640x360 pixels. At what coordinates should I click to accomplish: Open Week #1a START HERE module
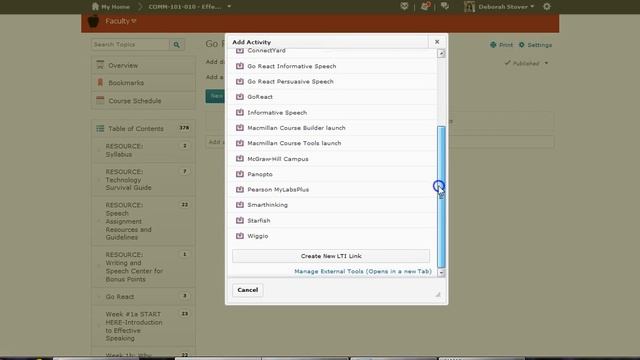pos(143,326)
